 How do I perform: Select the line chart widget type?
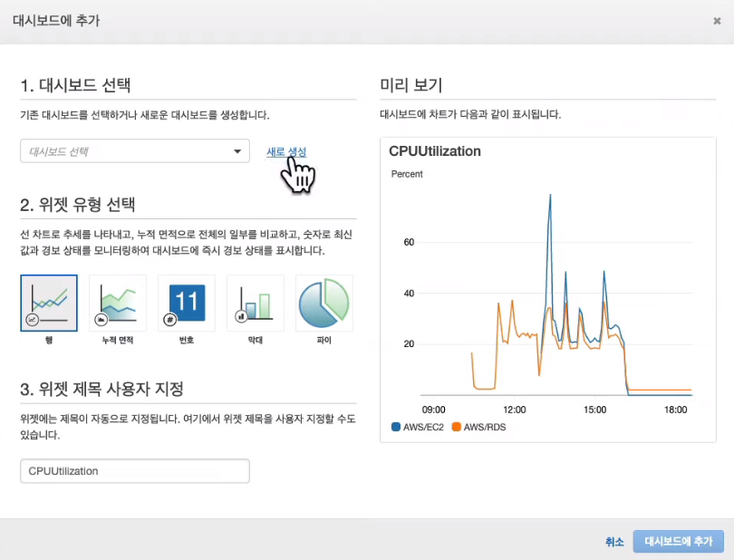coord(49,303)
